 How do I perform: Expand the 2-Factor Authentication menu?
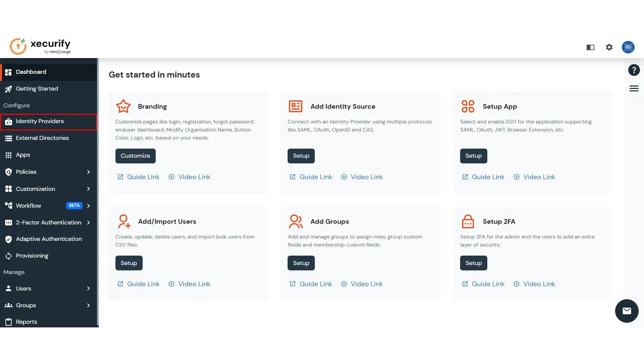pos(48,222)
